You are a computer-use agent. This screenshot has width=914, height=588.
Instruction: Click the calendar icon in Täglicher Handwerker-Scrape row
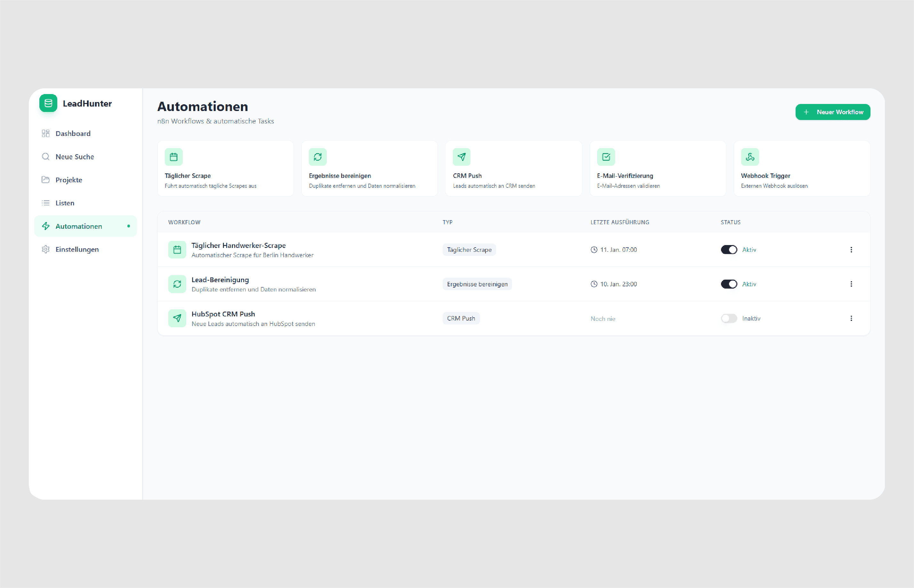(177, 250)
